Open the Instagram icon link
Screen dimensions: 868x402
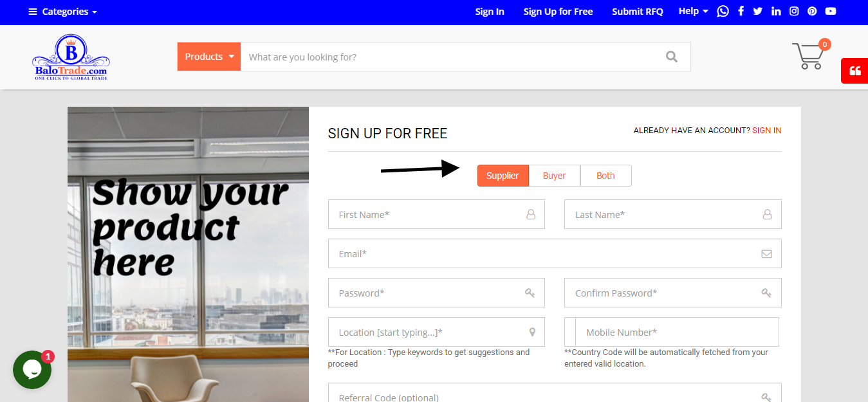[794, 12]
